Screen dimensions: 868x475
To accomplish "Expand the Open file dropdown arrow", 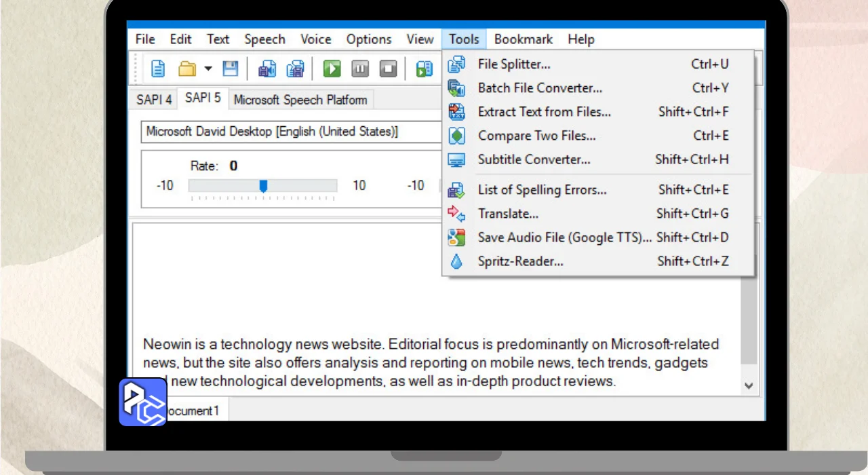I will 208,69.
